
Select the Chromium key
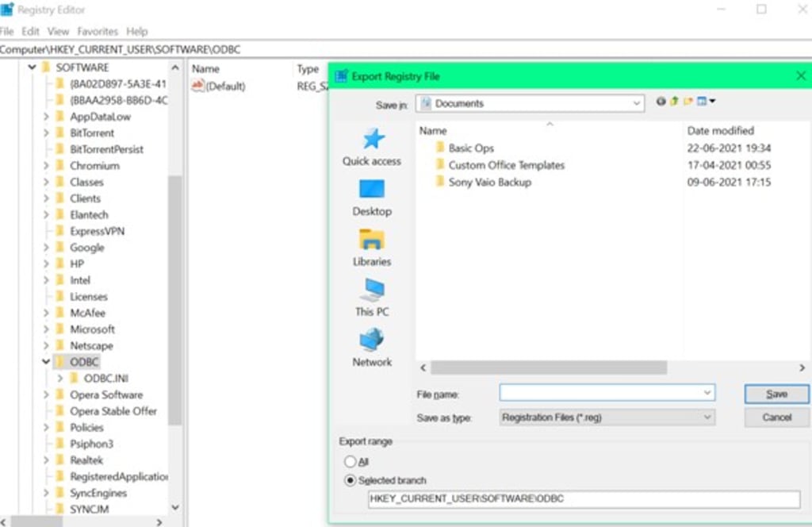tap(95, 166)
